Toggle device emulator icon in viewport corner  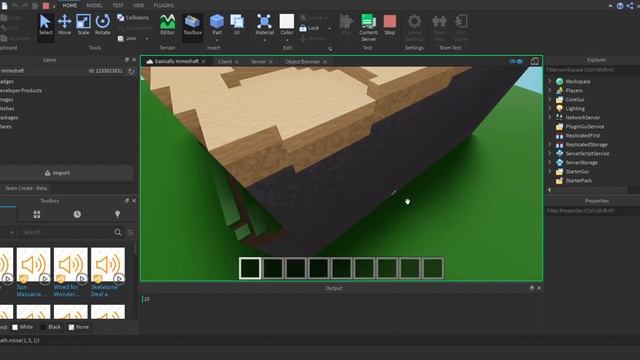click(534, 62)
